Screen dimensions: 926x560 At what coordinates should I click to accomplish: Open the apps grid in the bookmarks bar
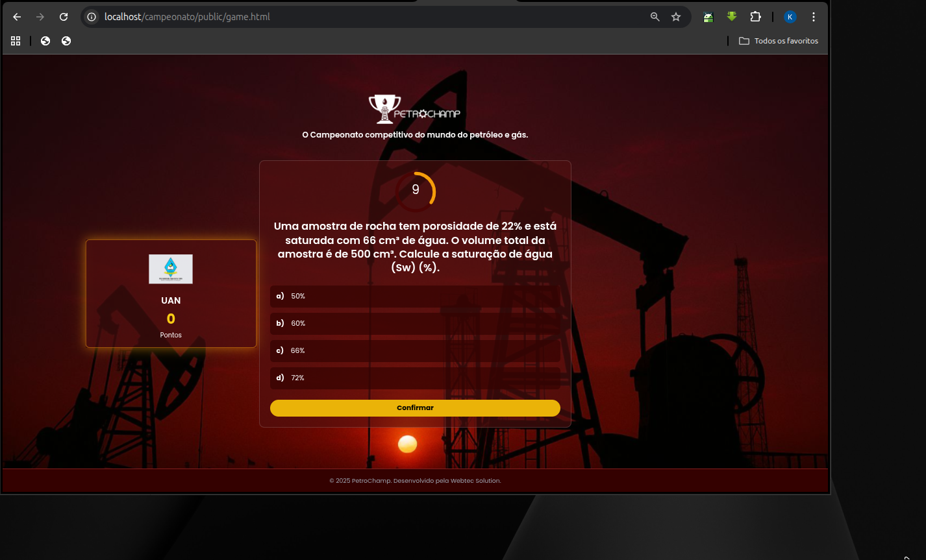(x=16, y=41)
